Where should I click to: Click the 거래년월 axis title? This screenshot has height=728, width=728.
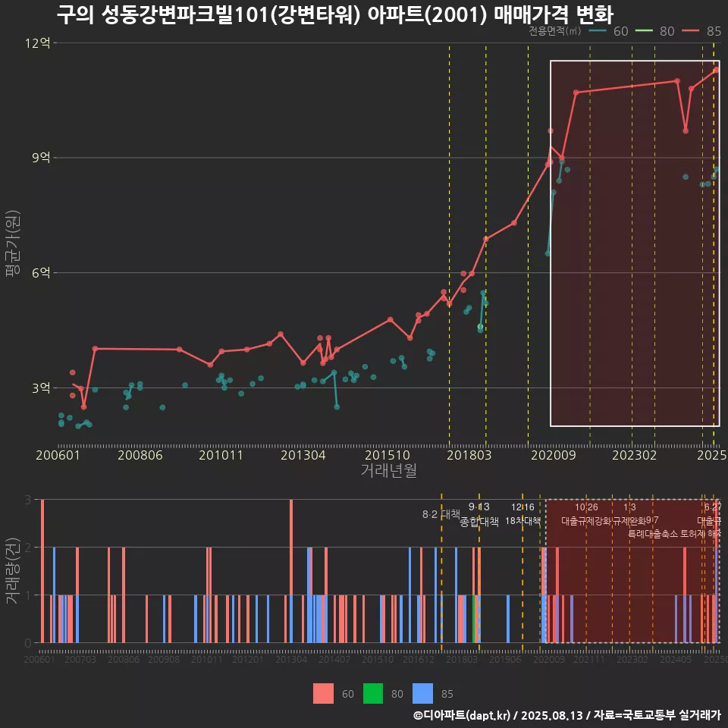click(388, 470)
